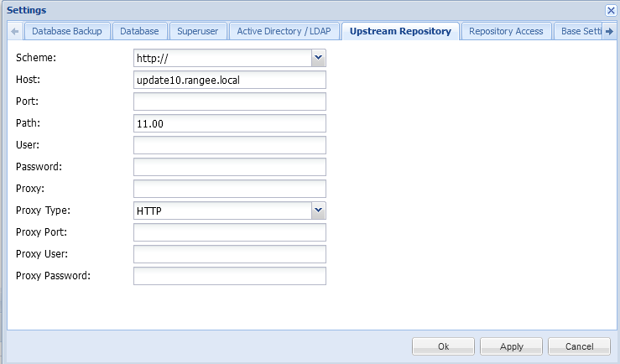Go to Active Directory / LDAP tab
Image resolution: width=620 pixels, height=364 pixels.
click(x=284, y=32)
